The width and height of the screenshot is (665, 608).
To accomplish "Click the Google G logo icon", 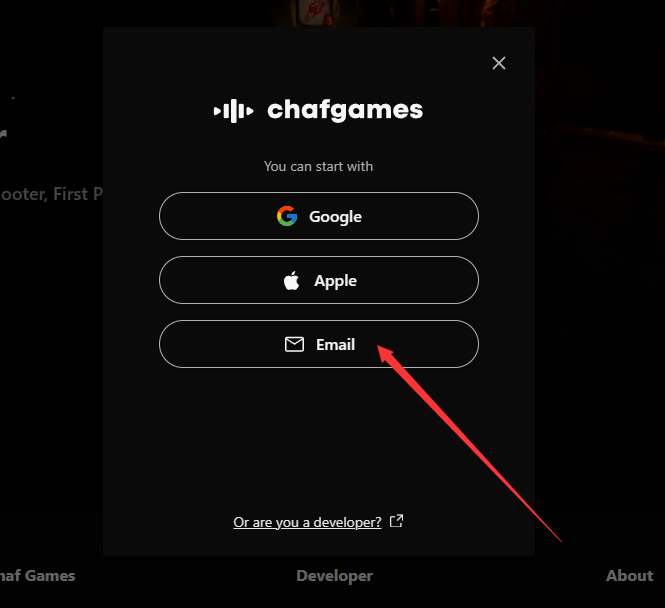I will 287,216.
